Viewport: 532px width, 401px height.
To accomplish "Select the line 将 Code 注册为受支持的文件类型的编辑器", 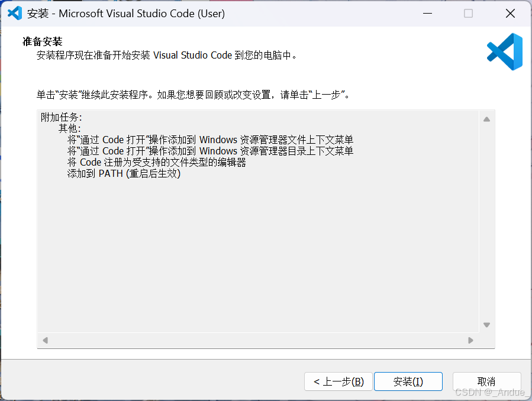I will point(157,162).
